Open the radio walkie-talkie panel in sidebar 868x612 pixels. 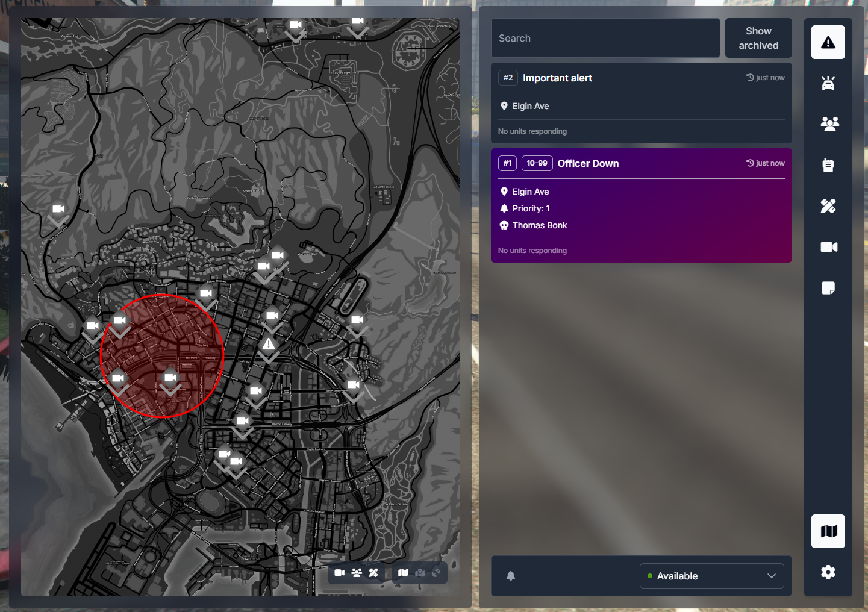828,165
